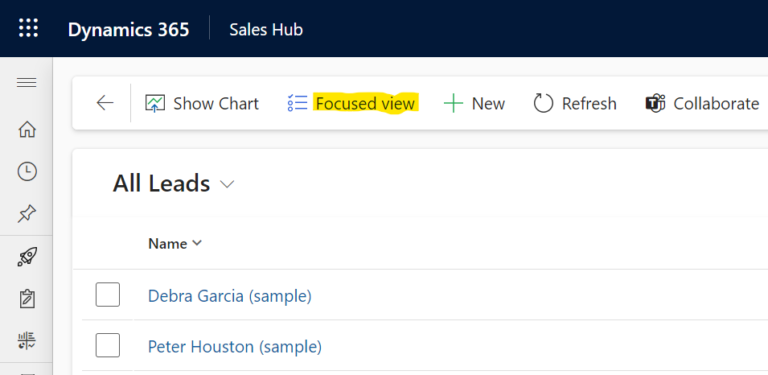This screenshot has height=375, width=768.
Task: Open the app launcher waffle icon
Action: (28, 28)
